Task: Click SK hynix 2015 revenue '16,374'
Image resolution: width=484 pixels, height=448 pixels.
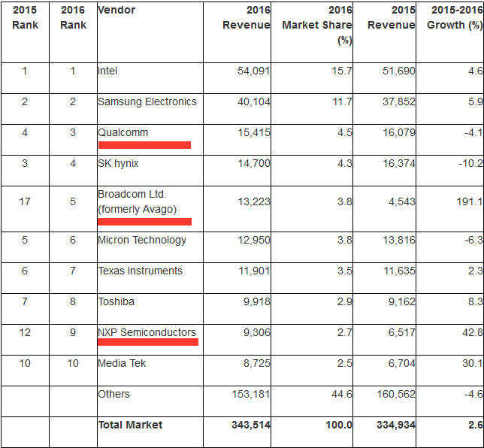Action: 399,163
